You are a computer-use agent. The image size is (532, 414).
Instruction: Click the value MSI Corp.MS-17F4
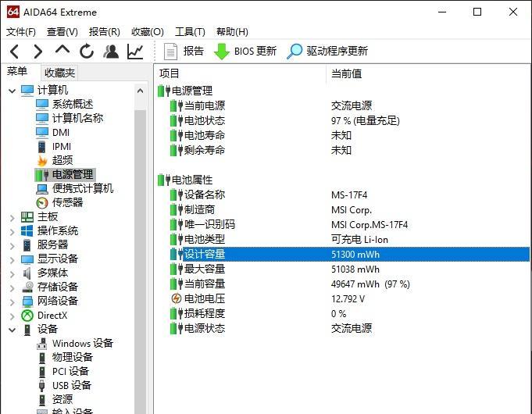[370, 225]
